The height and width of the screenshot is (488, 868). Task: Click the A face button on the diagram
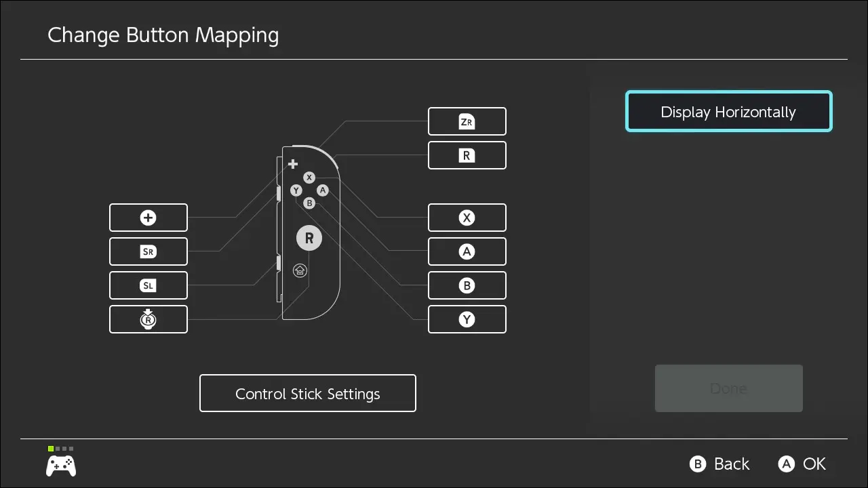(x=323, y=190)
